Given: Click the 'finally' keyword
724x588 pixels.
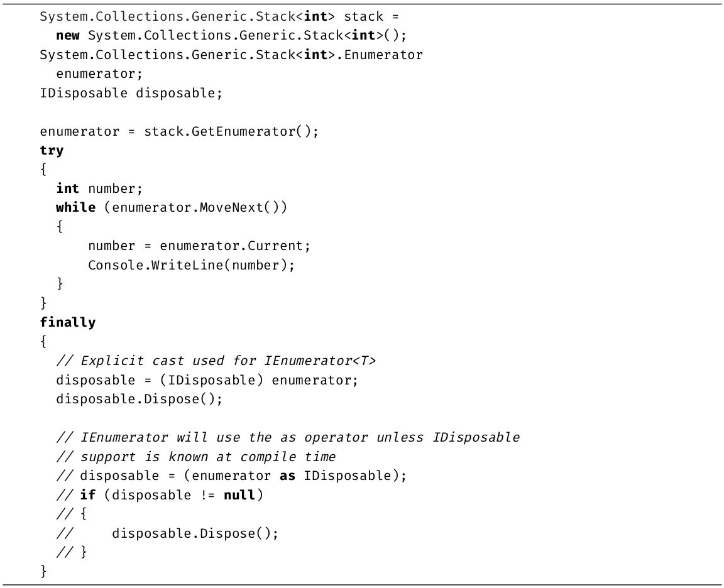Looking at the screenshot, I should (68, 322).
